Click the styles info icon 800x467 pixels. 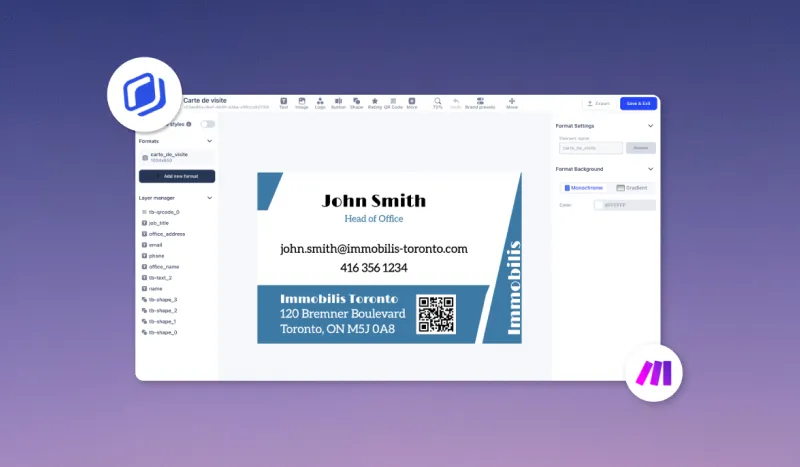pos(189,124)
